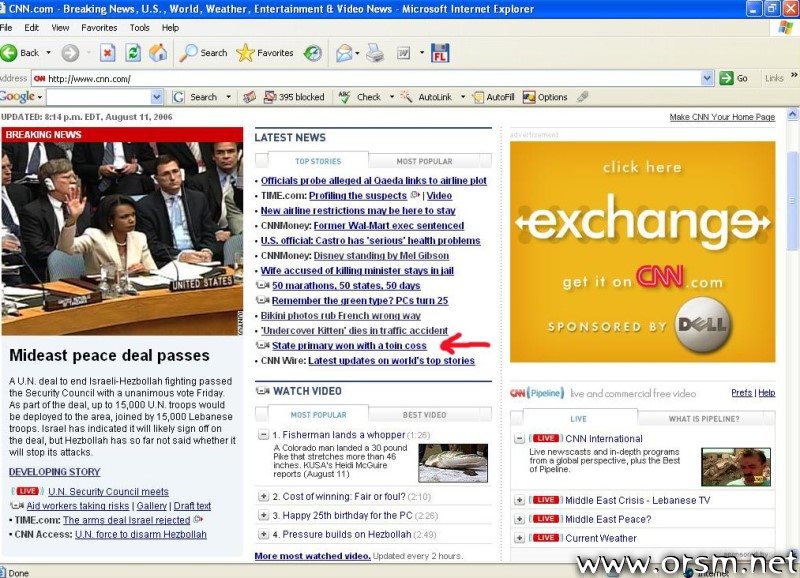Open the History clock icon

click(x=312, y=53)
